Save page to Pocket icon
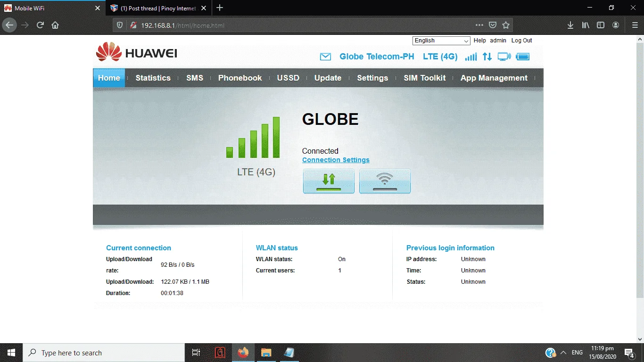Viewport: 644px width, 362px height. coord(493,25)
